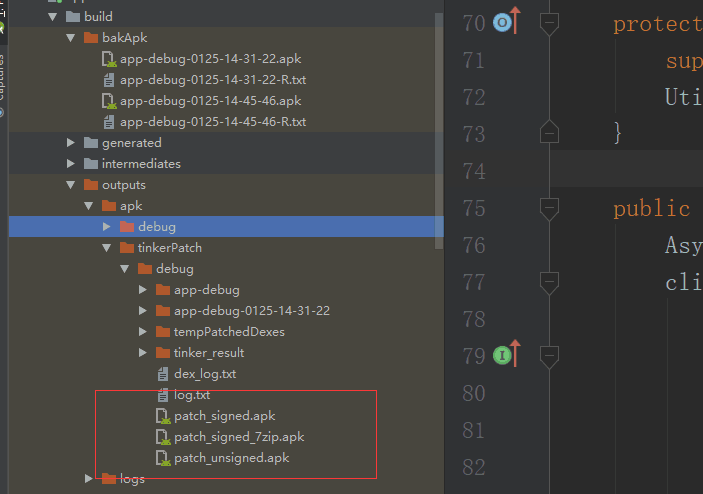
Task: Click the logs folder icon
Action: click(109, 479)
